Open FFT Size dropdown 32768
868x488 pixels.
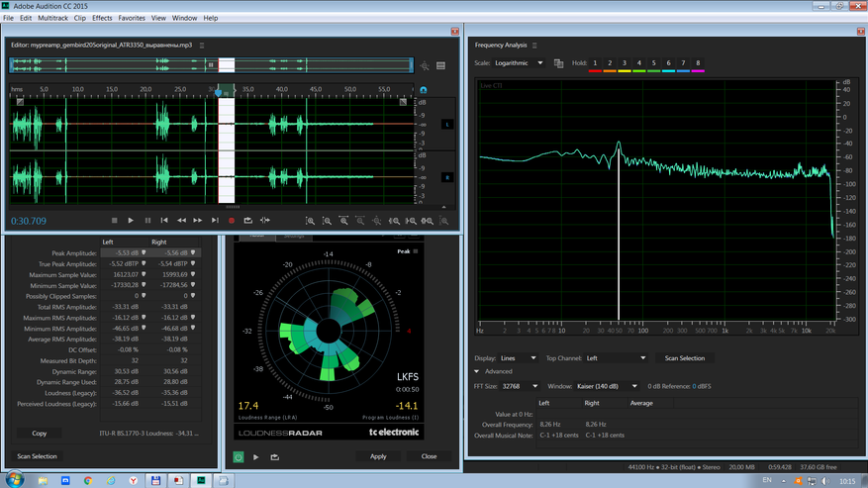(520, 386)
